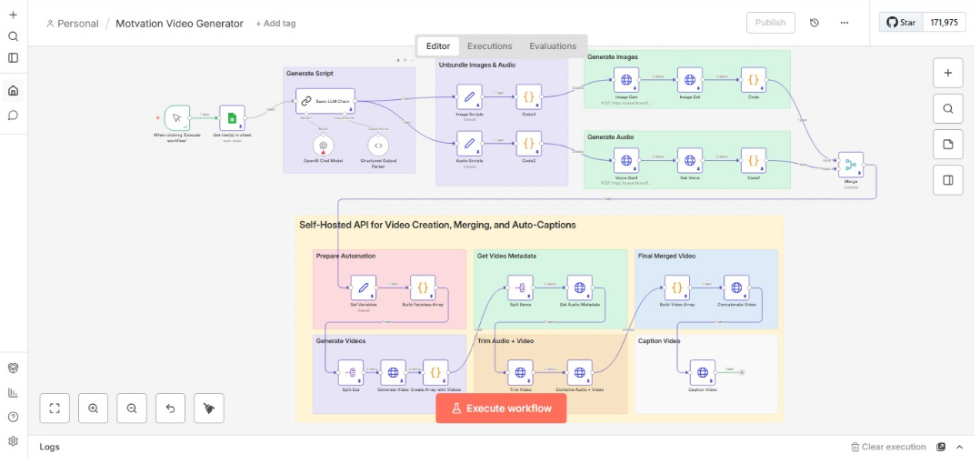Add a sticky note to the canvas
The width and height of the screenshot is (980, 464).
(x=947, y=144)
